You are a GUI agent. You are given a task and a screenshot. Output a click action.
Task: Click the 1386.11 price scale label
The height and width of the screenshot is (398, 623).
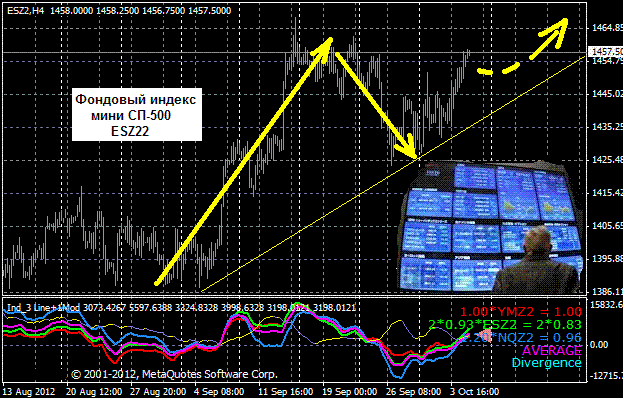[607, 292]
